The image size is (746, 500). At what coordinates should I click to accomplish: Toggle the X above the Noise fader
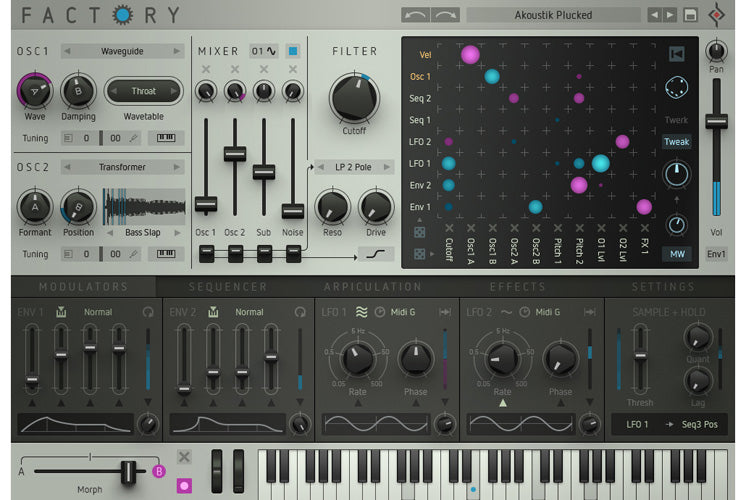pos(293,70)
